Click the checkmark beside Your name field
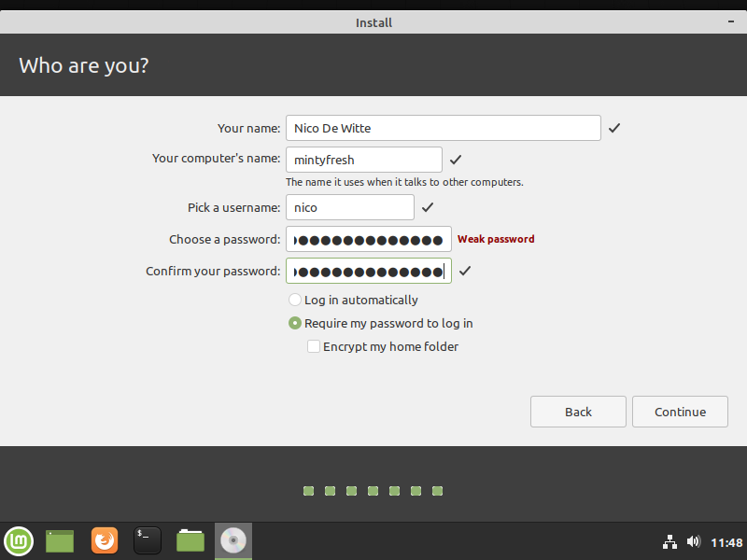 (x=614, y=128)
